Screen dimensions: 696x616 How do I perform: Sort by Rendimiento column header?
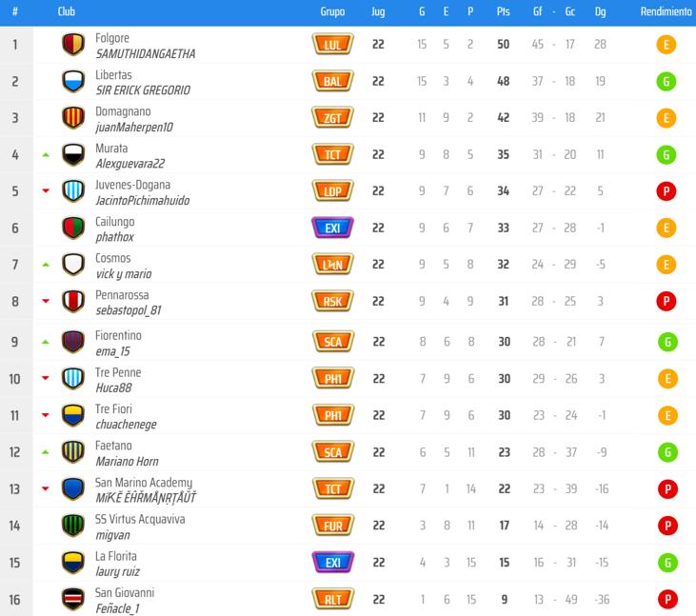(x=666, y=12)
